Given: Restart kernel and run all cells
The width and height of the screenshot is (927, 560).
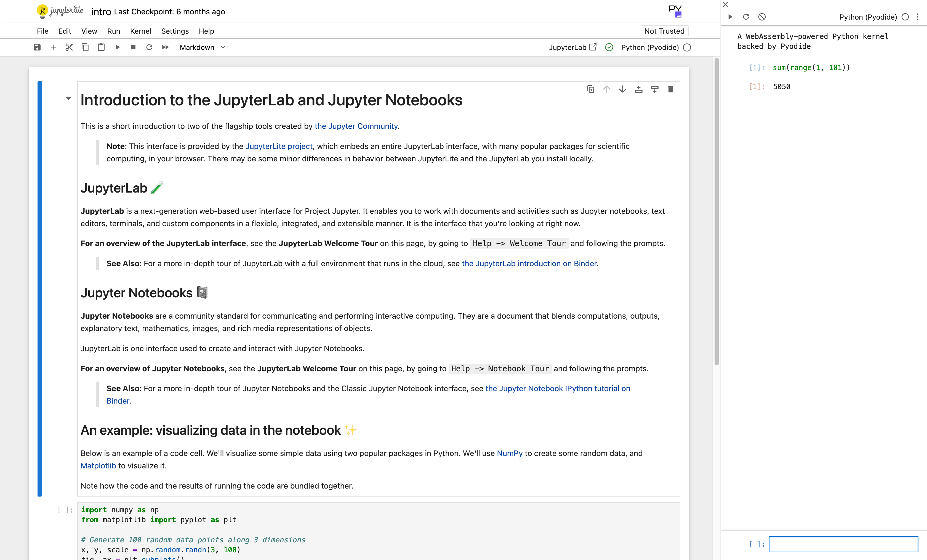Looking at the screenshot, I should point(165,47).
